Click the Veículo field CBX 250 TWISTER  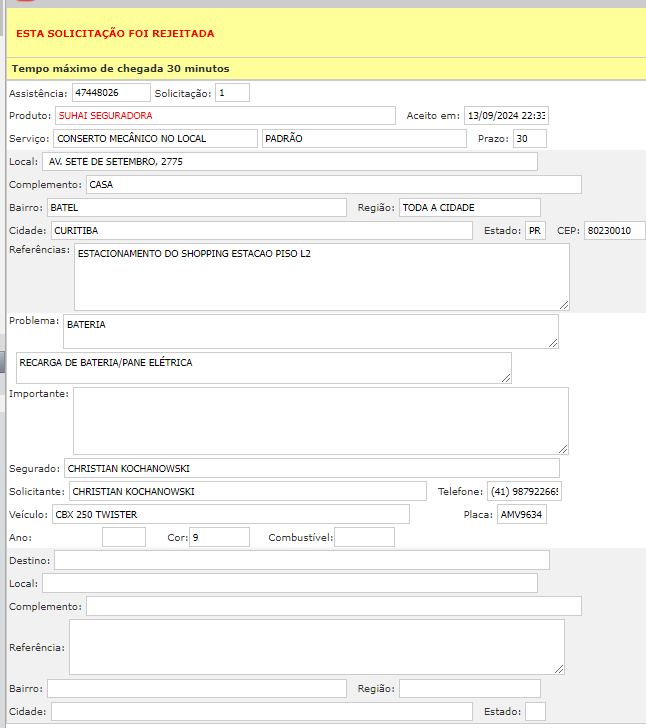click(x=230, y=515)
